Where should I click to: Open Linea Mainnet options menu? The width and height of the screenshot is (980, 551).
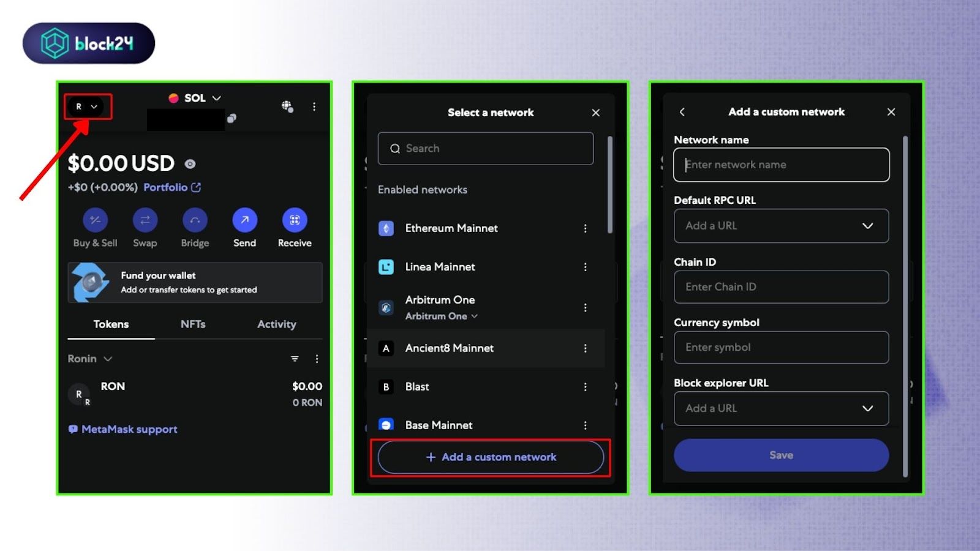586,267
